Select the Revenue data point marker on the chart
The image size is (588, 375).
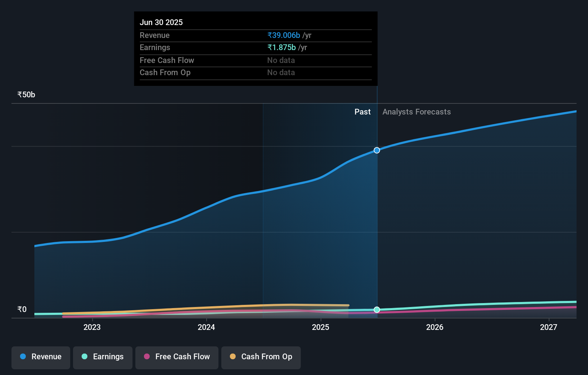tap(376, 150)
